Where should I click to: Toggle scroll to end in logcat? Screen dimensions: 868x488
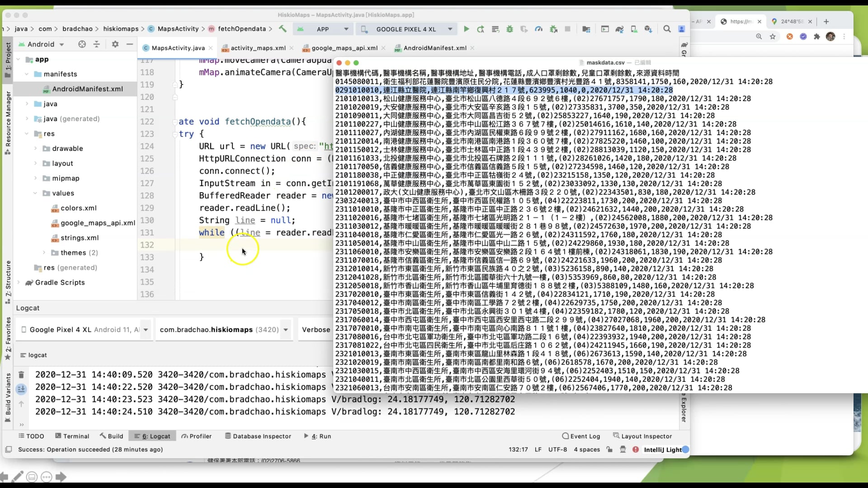[21, 389]
